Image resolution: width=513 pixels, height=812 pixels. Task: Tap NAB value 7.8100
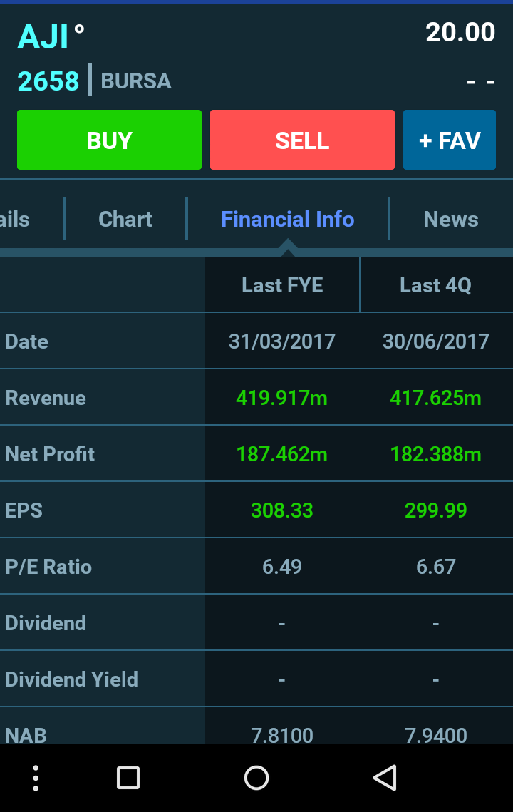click(282, 735)
